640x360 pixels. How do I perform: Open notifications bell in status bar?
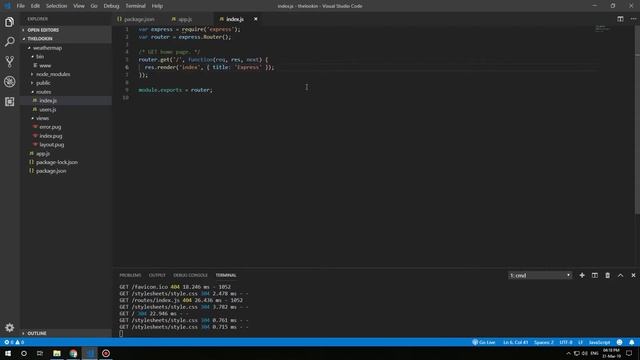pos(631,342)
